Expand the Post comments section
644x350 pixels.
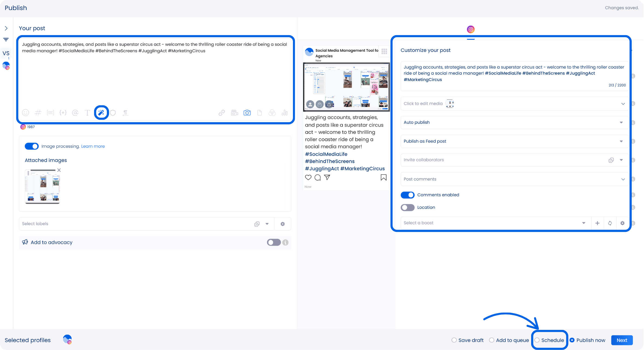514,179
